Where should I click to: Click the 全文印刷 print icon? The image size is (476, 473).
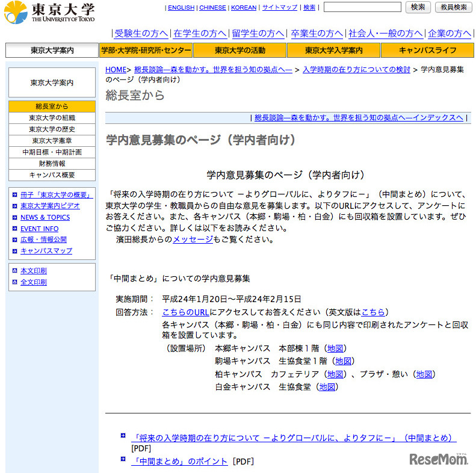15,282
